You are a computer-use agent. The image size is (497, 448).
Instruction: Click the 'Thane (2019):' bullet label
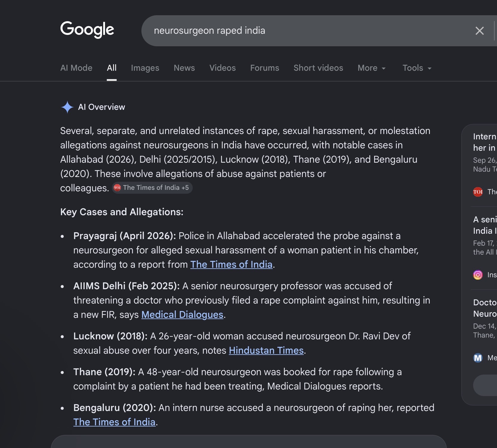104,372
